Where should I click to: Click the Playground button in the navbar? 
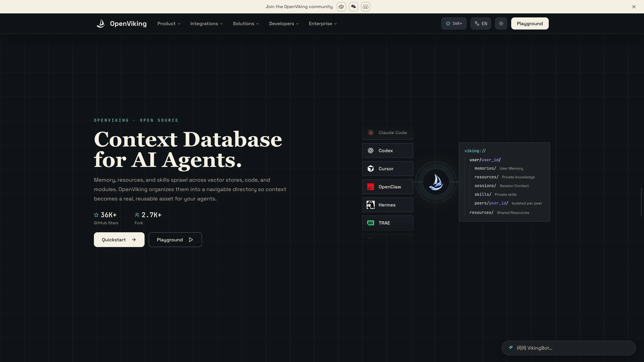point(530,23)
